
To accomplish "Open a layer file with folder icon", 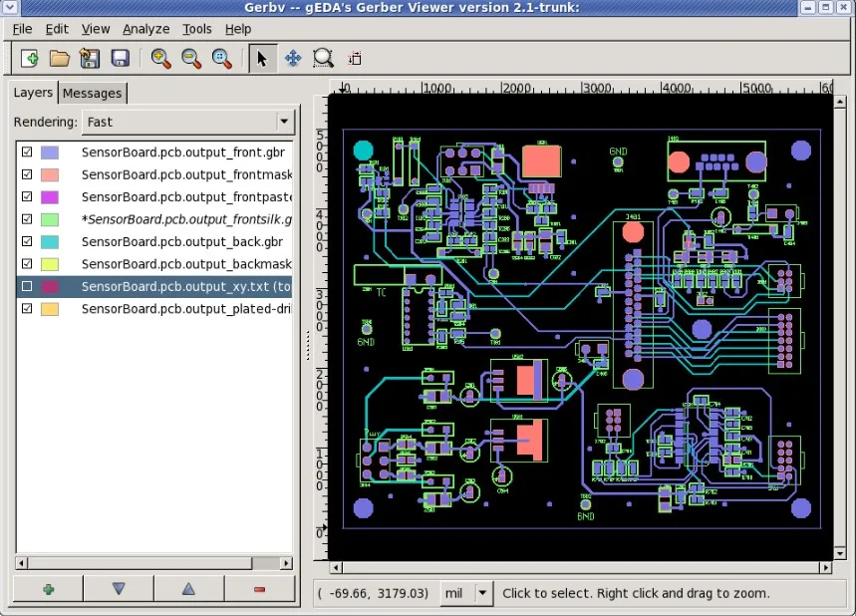I will 60,59.
